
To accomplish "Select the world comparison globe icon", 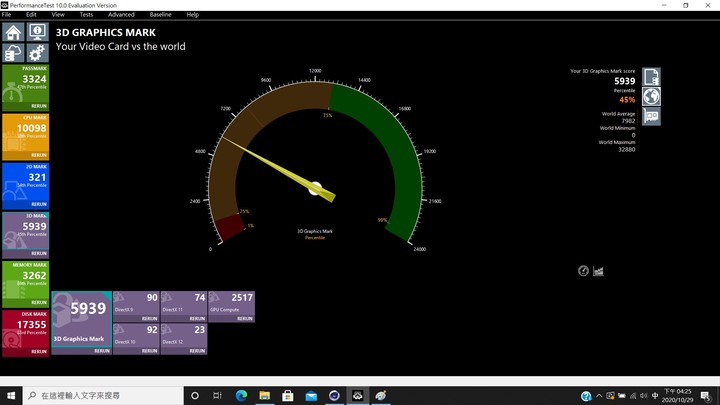I will pyautogui.click(x=651, y=96).
